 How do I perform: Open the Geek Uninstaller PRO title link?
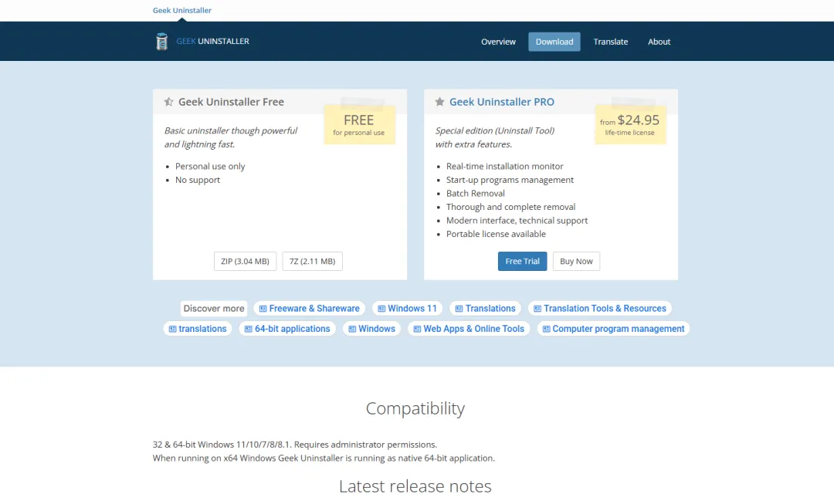(x=502, y=102)
